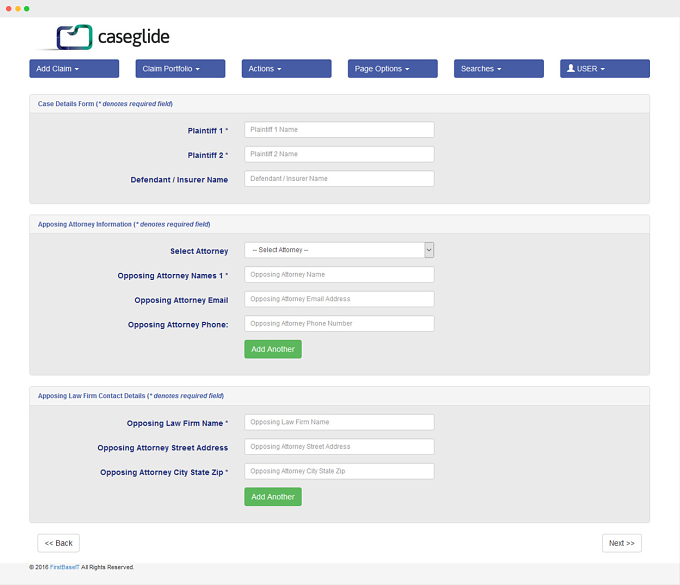Select the Opposing Attorney Name input
Screen dimensions: 680x585
[339, 275]
